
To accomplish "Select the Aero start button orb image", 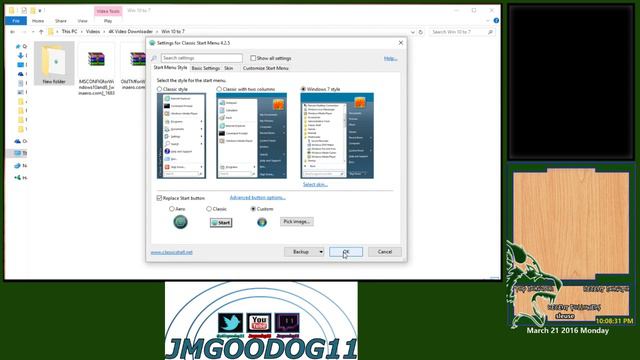I will coord(180,222).
